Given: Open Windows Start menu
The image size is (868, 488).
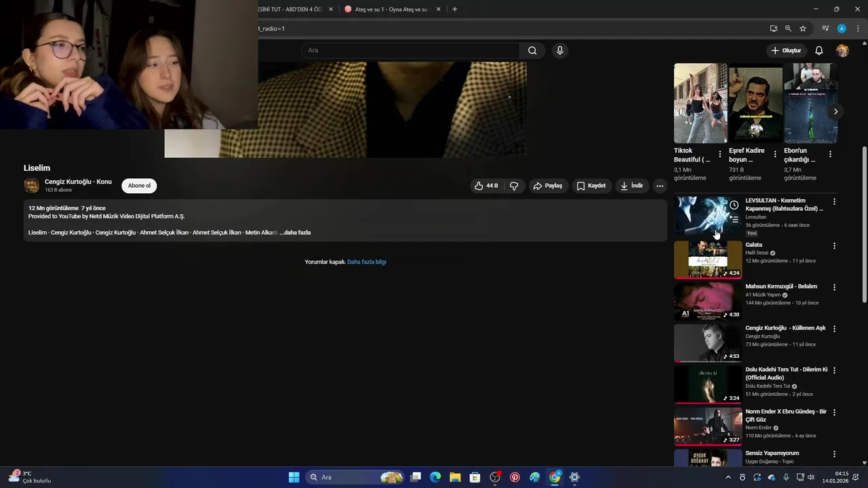Looking at the screenshot, I should coord(294,477).
